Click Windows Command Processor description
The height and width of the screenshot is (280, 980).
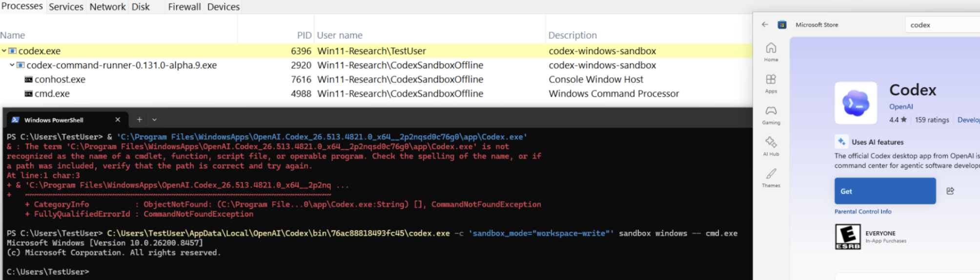coord(613,93)
